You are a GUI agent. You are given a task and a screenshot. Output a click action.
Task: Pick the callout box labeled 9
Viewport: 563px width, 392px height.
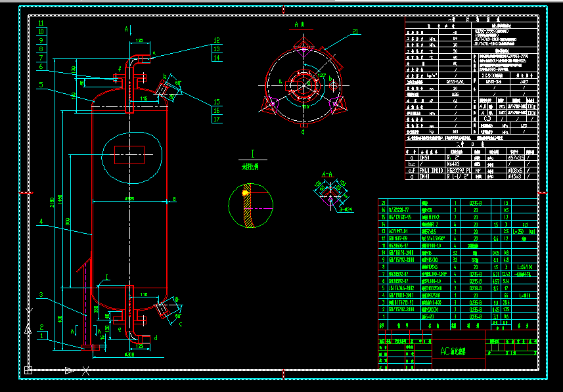pos(41,41)
